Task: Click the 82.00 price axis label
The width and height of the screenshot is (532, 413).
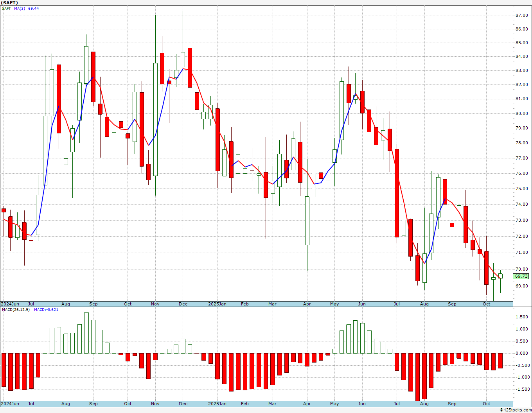Action: click(x=521, y=84)
